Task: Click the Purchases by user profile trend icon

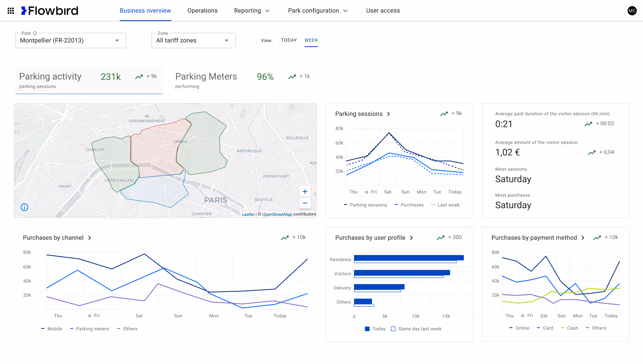Action: coord(441,238)
